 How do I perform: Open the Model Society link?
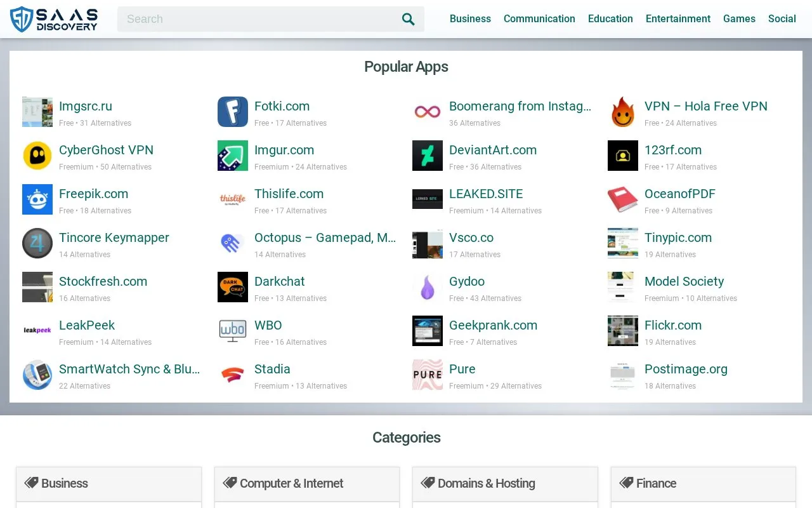[x=684, y=281]
